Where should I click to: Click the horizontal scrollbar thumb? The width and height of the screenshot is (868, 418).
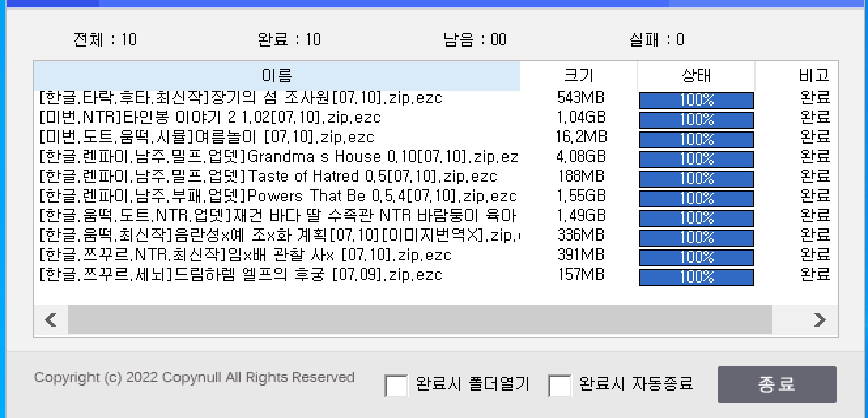[x=420, y=320]
